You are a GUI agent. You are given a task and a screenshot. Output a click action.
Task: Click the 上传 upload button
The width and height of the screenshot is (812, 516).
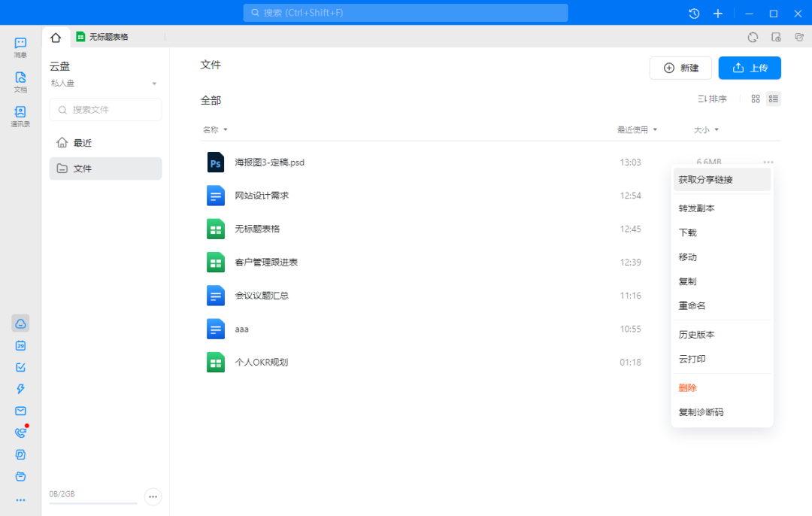pos(750,68)
